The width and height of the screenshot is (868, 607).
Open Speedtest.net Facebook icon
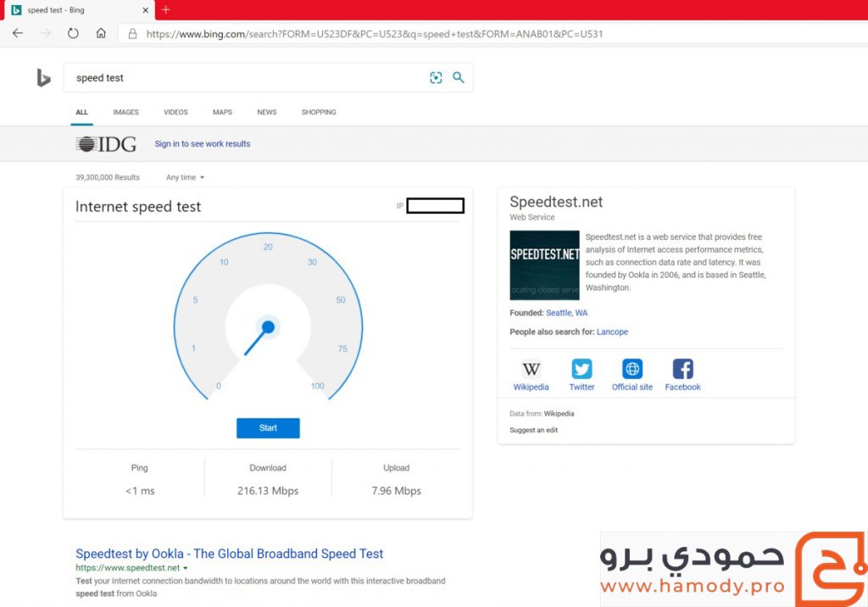pyautogui.click(x=682, y=369)
